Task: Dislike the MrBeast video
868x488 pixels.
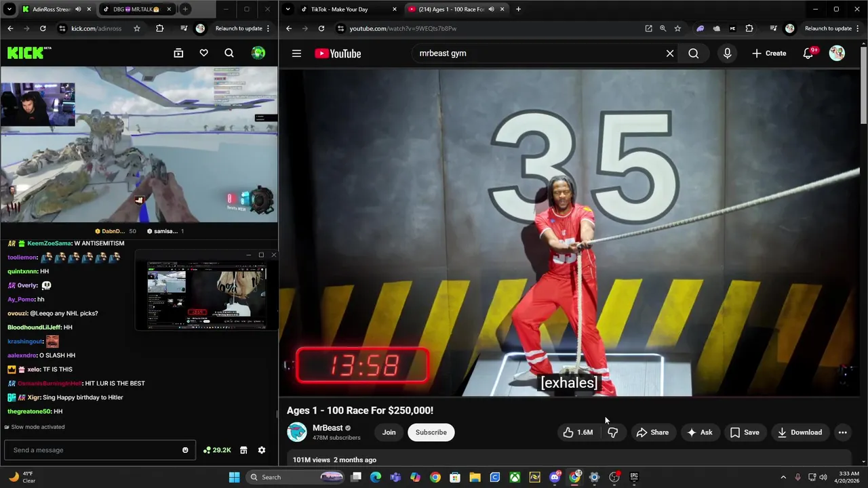Action: click(613, 432)
